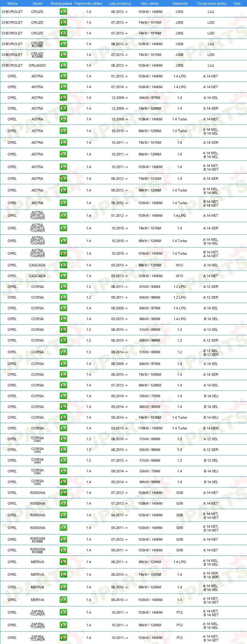Screen dimensions: 247x644
Task: Click fuel icon in Meriva 1.4 LPG row
Action: [x=63, y=562]
